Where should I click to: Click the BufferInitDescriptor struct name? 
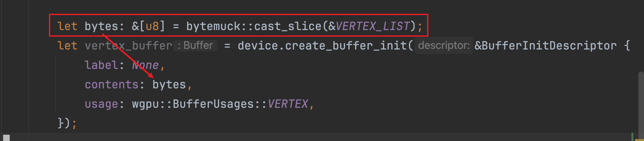(549, 46)
